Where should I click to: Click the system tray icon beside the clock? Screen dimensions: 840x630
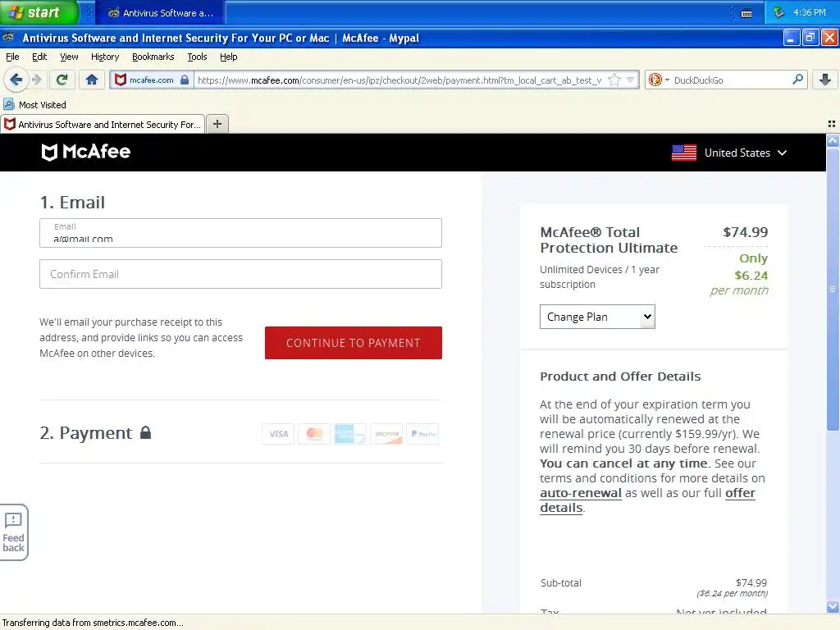(x=779, y=12)
